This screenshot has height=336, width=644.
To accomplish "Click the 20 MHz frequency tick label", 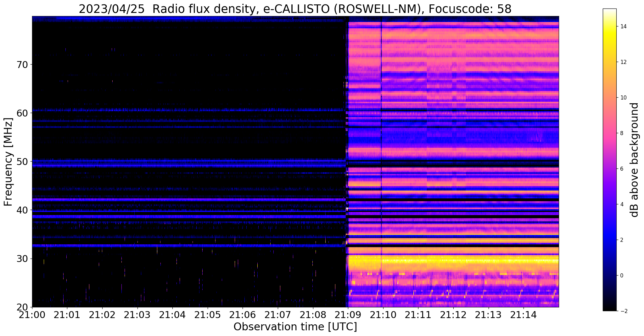I will point(22,307).
